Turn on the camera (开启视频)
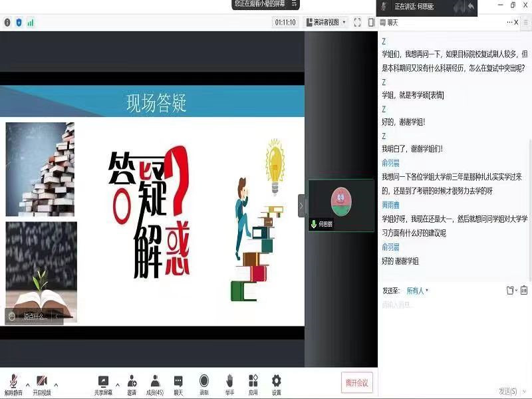 point(41,383)
